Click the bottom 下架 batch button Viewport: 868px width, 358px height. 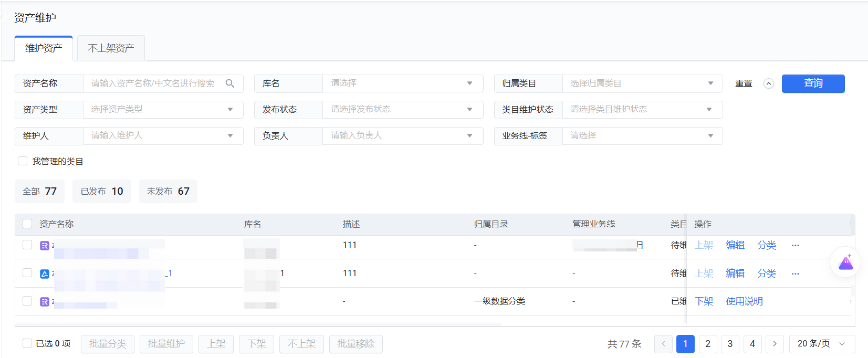[257, 344]
